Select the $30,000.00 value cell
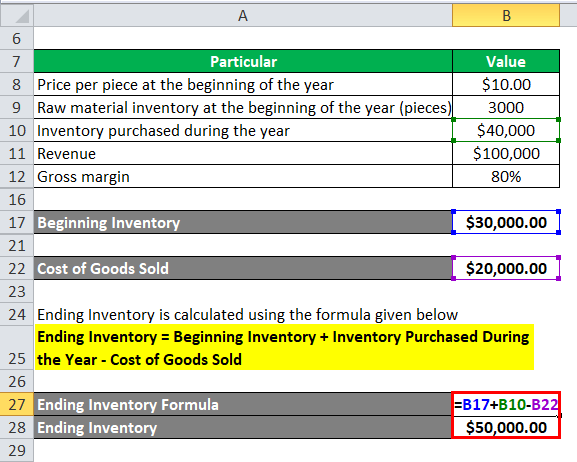Screen dimensions: 577x462 506,222
